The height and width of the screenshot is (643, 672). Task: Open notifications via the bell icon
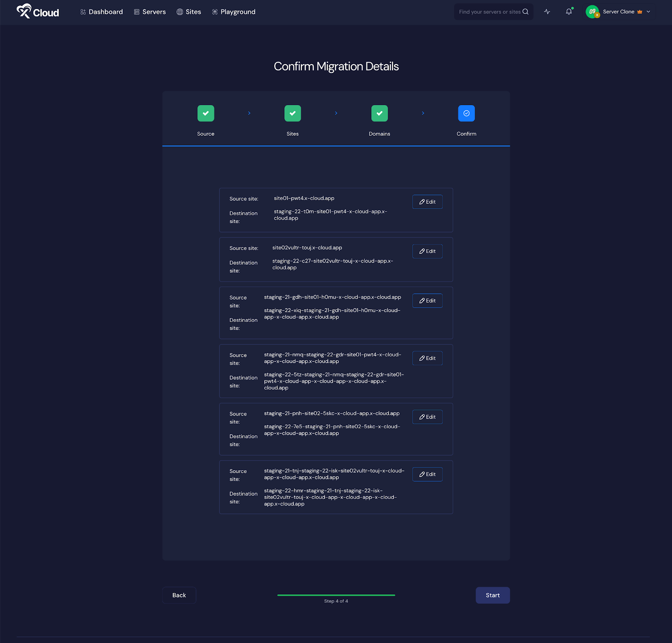click(569, 11)
